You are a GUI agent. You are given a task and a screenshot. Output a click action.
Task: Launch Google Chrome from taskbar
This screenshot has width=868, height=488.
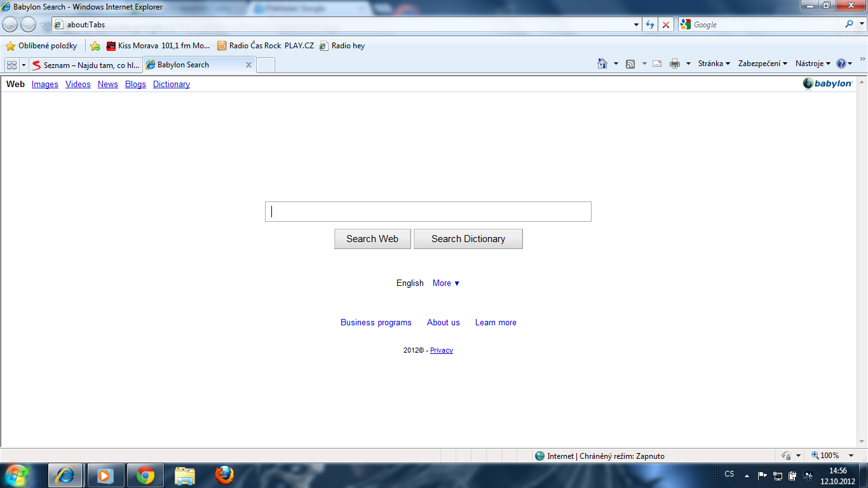tap(146, 475)
